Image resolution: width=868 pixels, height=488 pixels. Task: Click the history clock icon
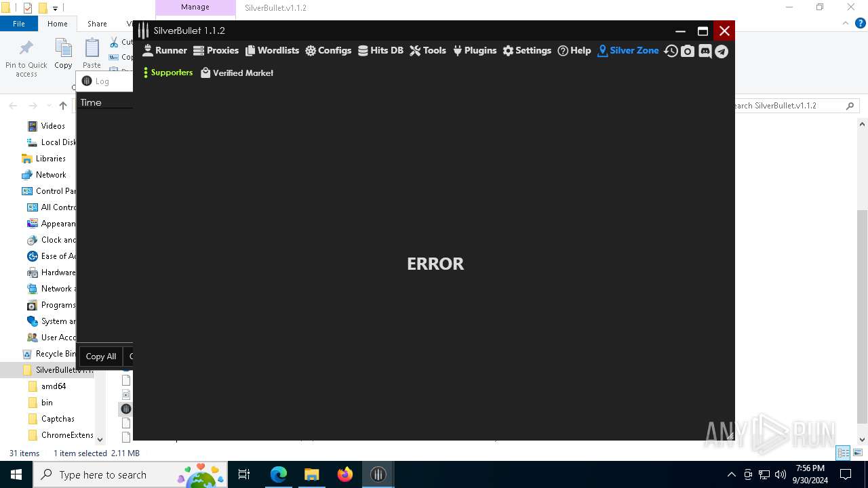click(671, 51)
